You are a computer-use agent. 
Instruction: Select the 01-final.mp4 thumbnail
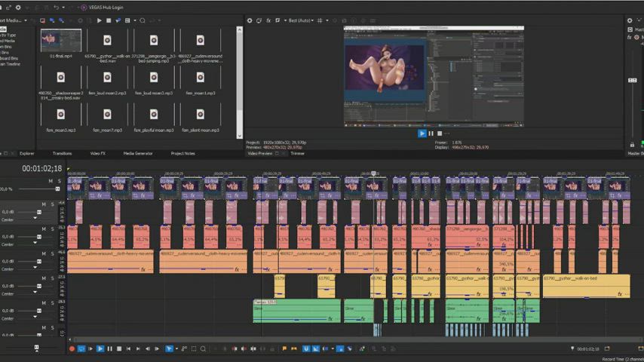(61, 40)
